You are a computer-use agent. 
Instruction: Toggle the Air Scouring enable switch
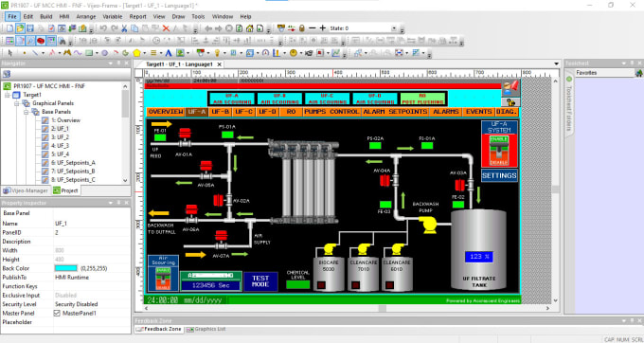click(x=163, y=279)
